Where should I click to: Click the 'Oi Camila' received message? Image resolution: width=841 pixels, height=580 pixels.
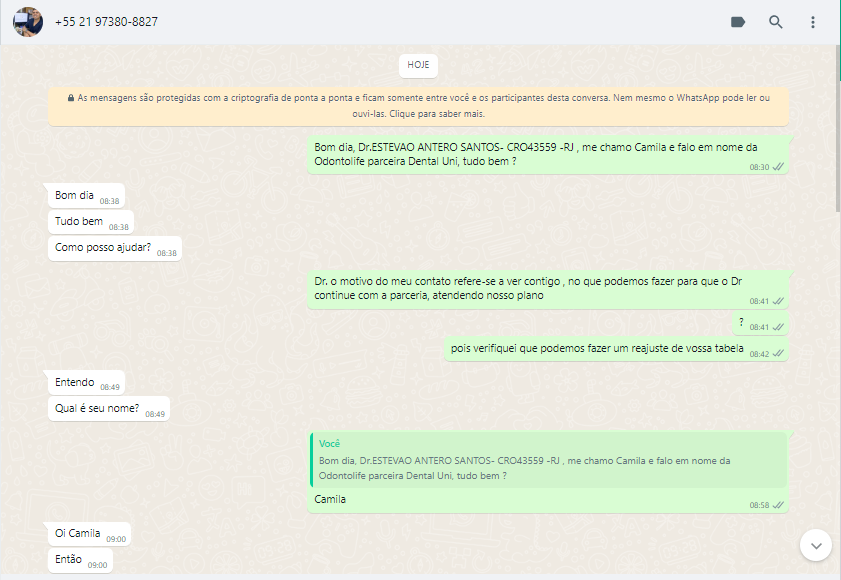click(90, 534)
